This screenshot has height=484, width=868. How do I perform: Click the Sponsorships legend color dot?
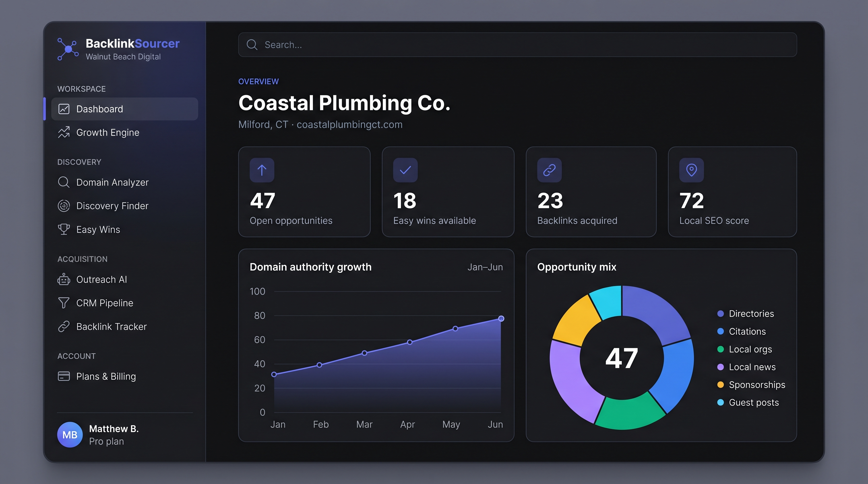tap(720, 385)
